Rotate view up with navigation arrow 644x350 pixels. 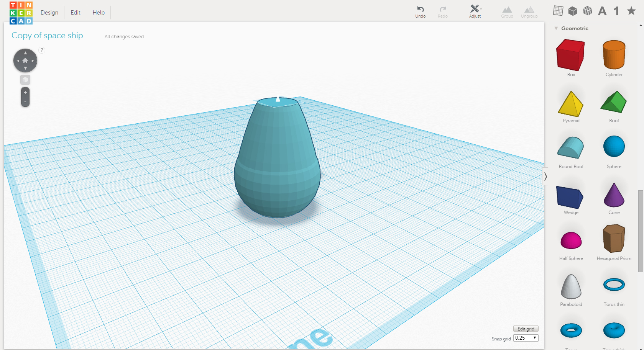[25, 53]
